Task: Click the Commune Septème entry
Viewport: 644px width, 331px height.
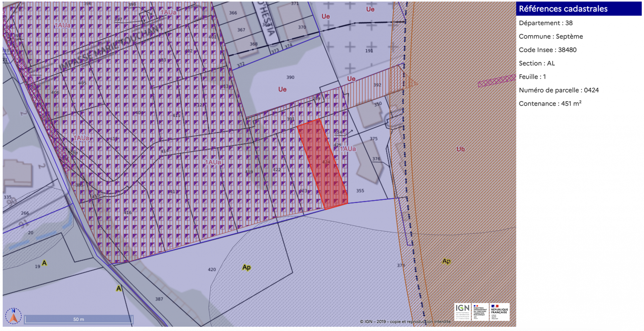Action: (551, 37)
